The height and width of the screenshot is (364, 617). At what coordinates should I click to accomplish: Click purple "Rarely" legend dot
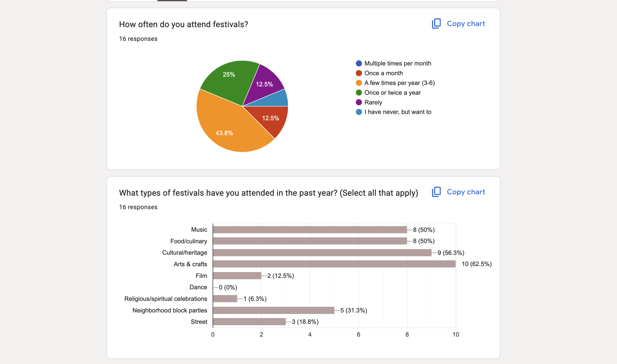[x=359, y=102]
